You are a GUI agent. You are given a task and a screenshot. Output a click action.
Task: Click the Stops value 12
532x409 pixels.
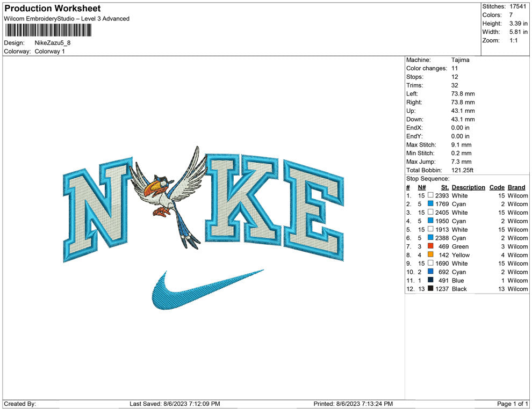click(x=455, y=77)
